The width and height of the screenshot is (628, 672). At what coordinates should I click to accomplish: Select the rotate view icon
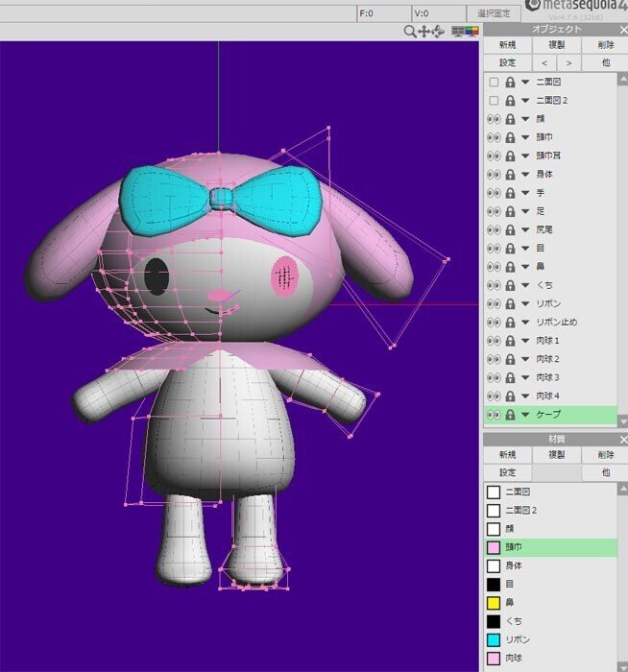click(x=438, y=32)
